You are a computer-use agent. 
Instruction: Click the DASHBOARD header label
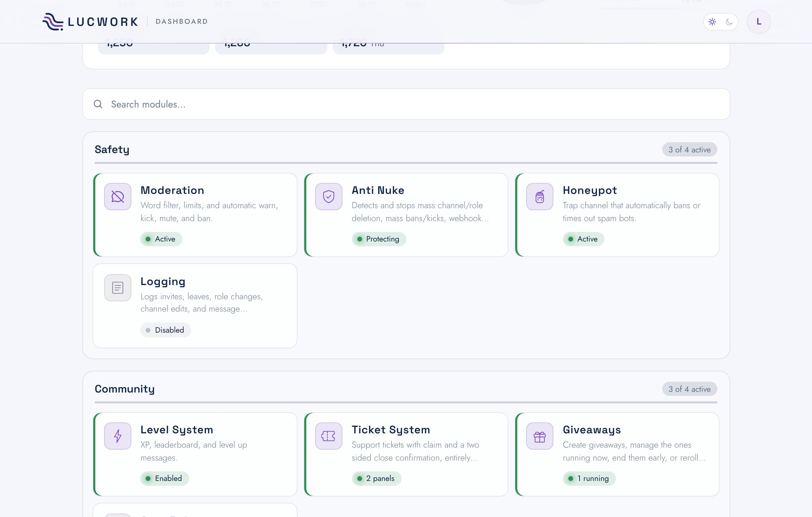(182, 21)
